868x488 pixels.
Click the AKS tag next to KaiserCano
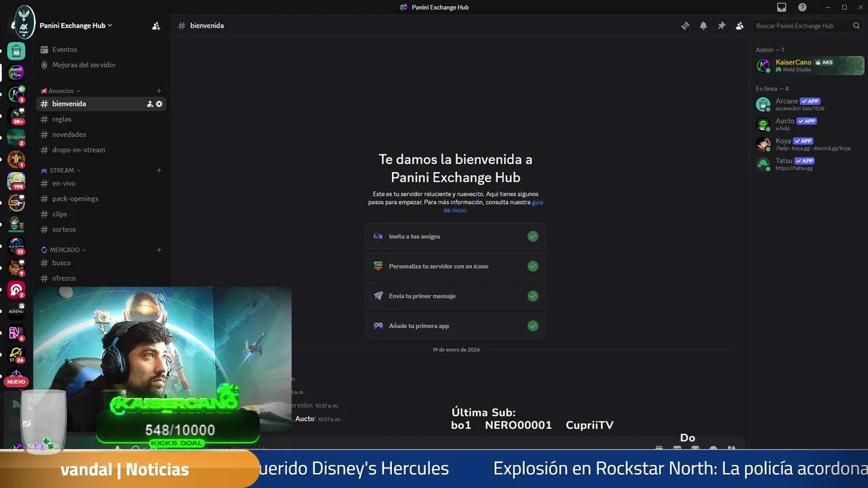coord(824,62)
